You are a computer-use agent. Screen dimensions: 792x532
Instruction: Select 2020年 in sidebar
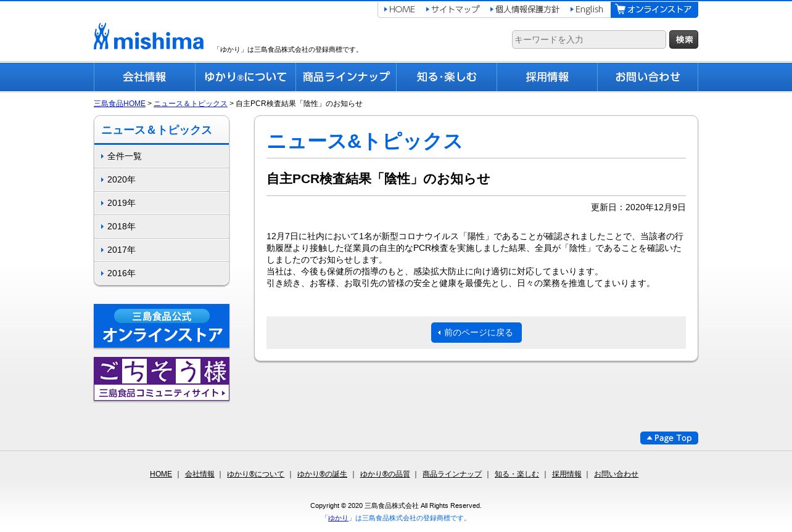162,180
